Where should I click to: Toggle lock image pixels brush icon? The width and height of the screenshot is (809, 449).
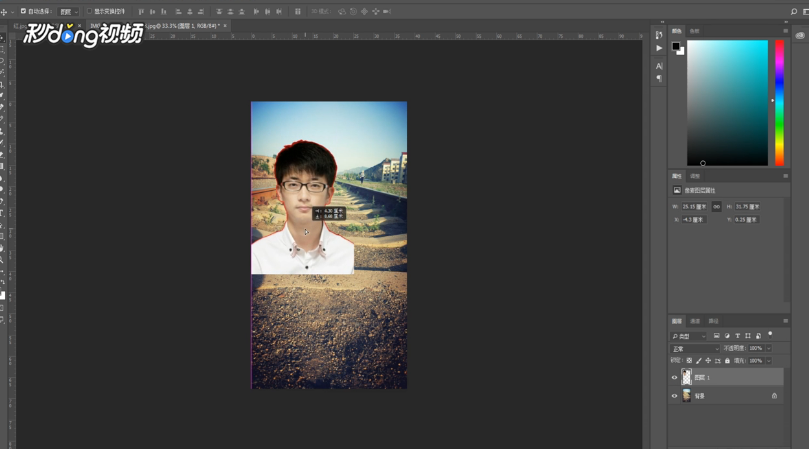point(699,361)
